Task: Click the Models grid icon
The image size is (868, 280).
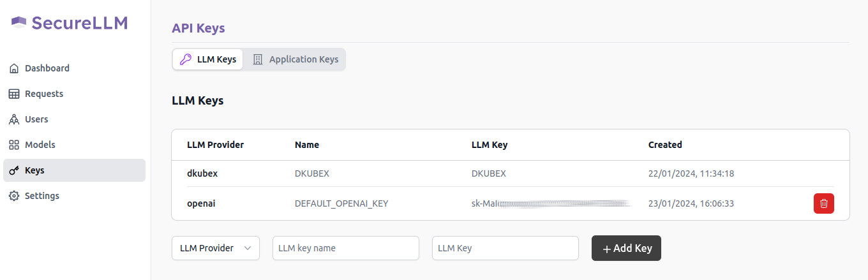Action: coord(14,145)
